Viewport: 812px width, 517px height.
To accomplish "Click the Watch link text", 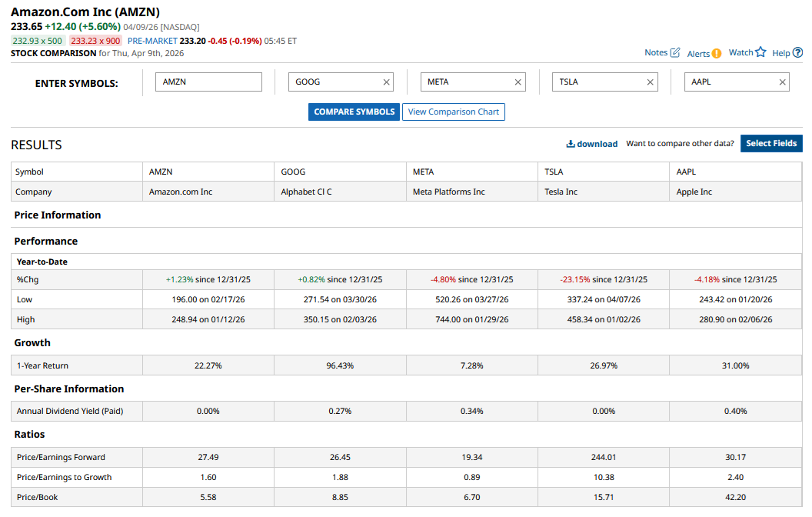I will click(x=740, y=52).
